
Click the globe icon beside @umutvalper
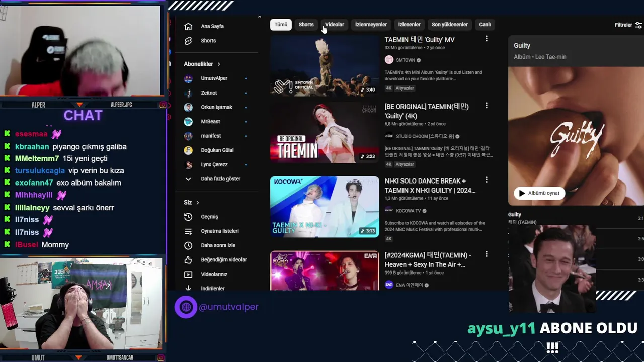(x=186, y=307)
